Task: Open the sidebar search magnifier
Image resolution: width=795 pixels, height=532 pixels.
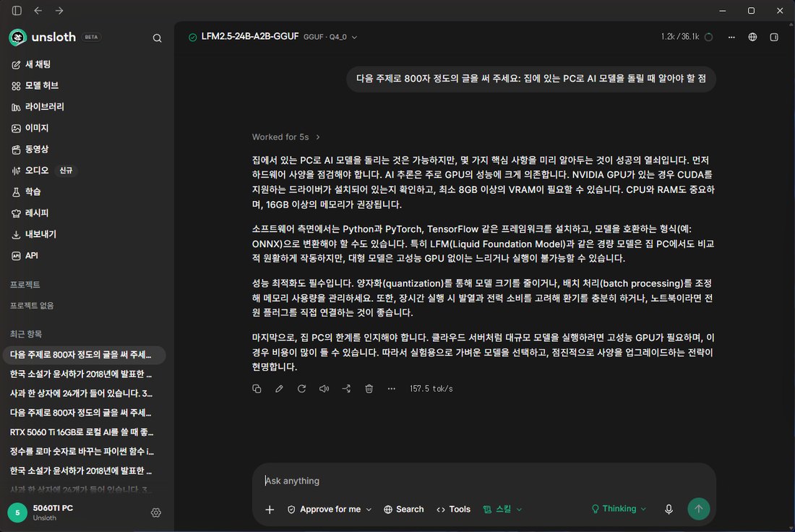Action: tap(157, 38)
